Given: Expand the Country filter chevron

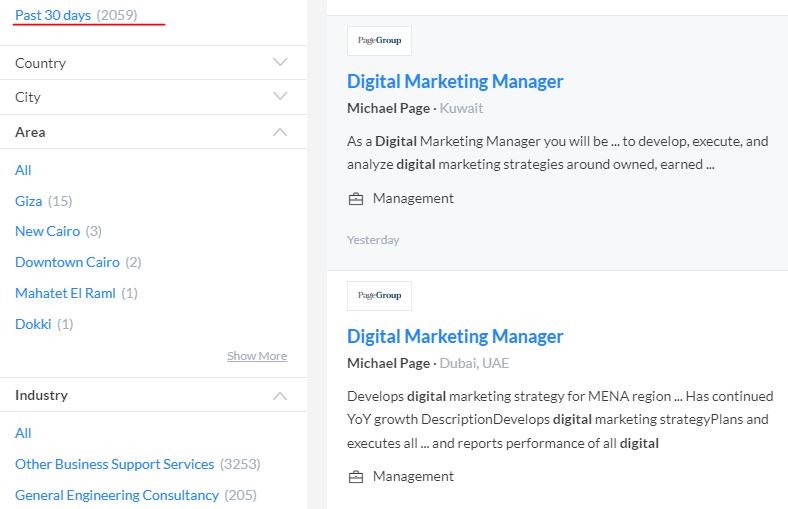Looking at the screenshot, I should pyautogui.click(x=280, y=62).
